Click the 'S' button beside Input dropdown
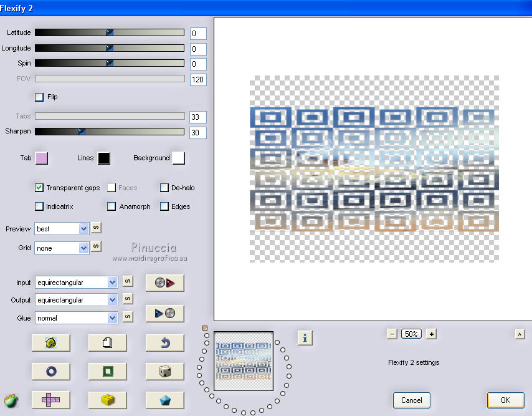The width and height of the screenshot is (532, 416). (128, 281)
